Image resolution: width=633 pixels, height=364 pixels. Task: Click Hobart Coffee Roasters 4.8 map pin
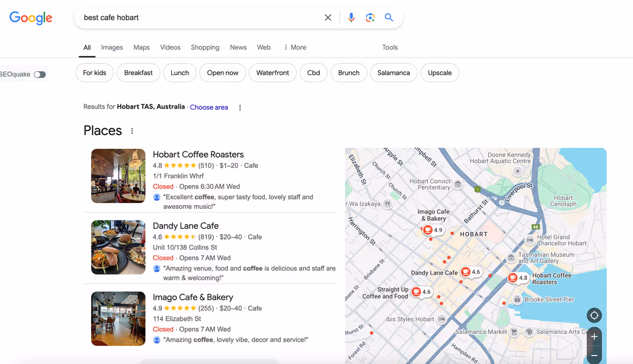click(518, 277)
